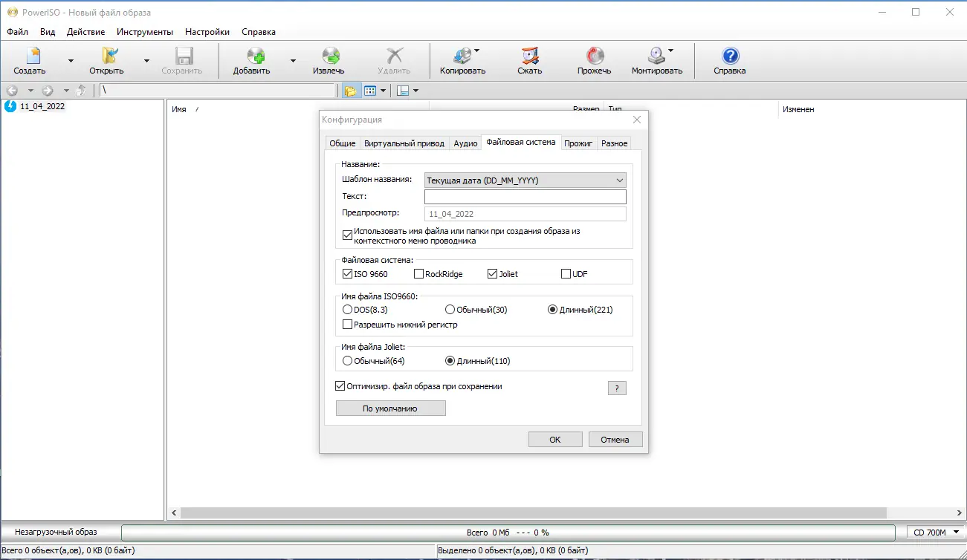Screen dimensions: 967x560
Task: Click the Текст input field
Action: click(x=525, y=197)
